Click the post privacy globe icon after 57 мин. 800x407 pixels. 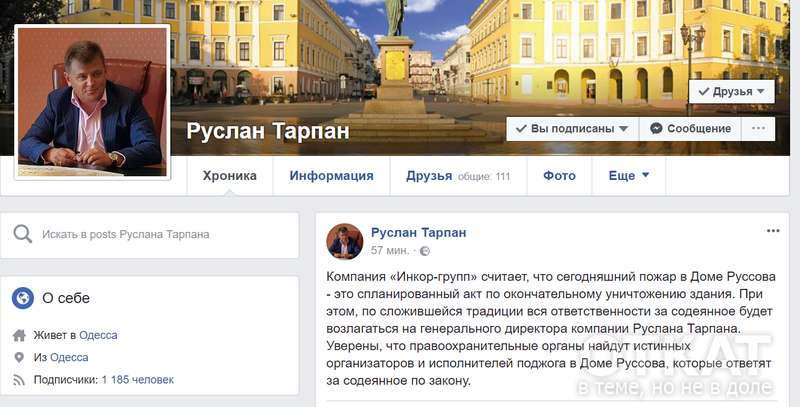(424, 251)
